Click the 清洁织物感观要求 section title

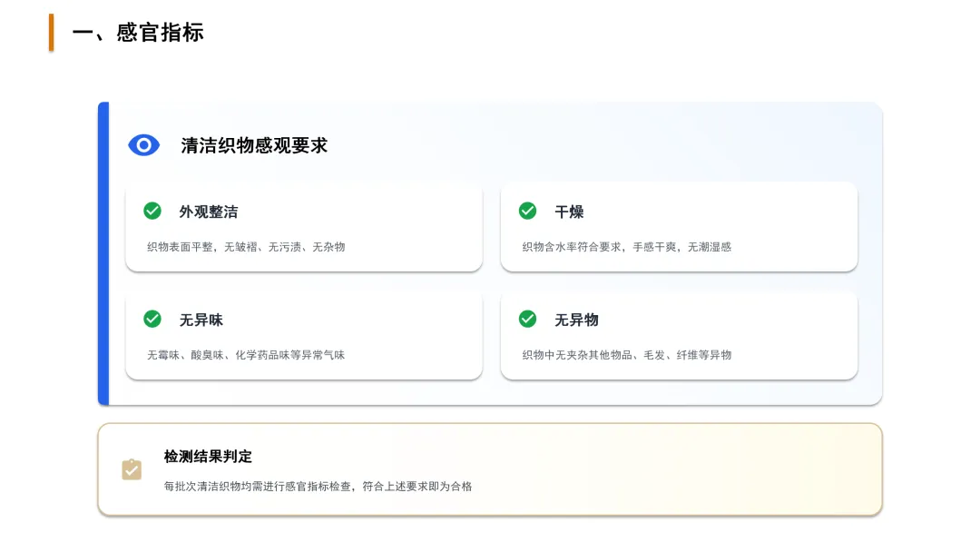[x=254, y=145]
